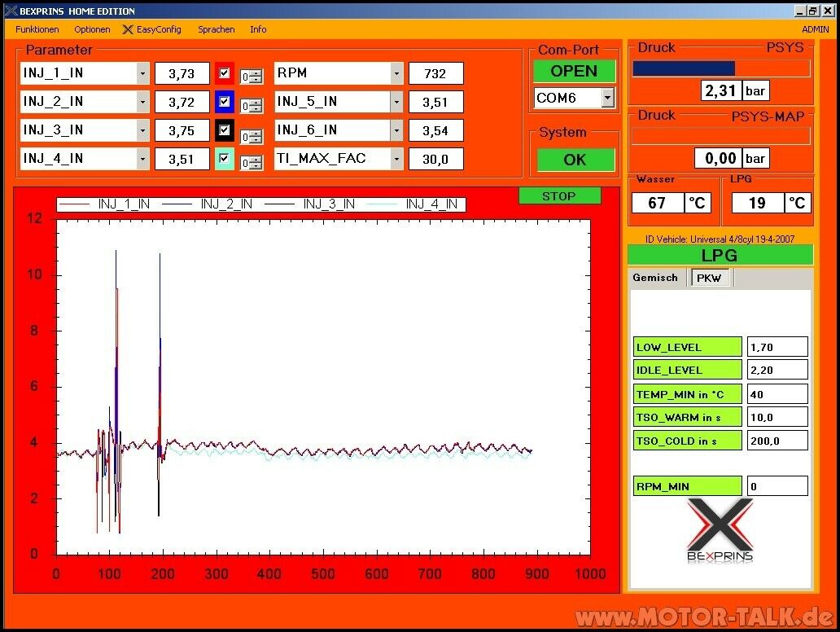840x632 pixels.
Task: Click the Wasser temperature value 67
Action: [658, 203]
